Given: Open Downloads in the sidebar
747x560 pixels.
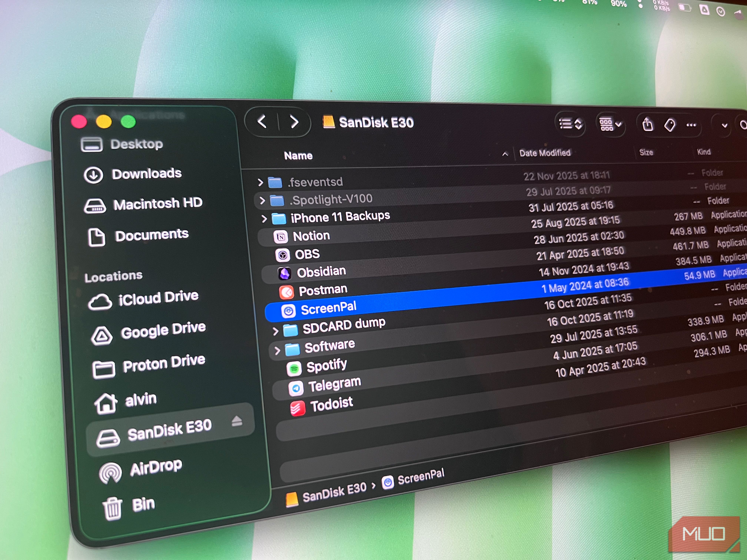Looking at the screenshot, I should [x=132, y=174].
